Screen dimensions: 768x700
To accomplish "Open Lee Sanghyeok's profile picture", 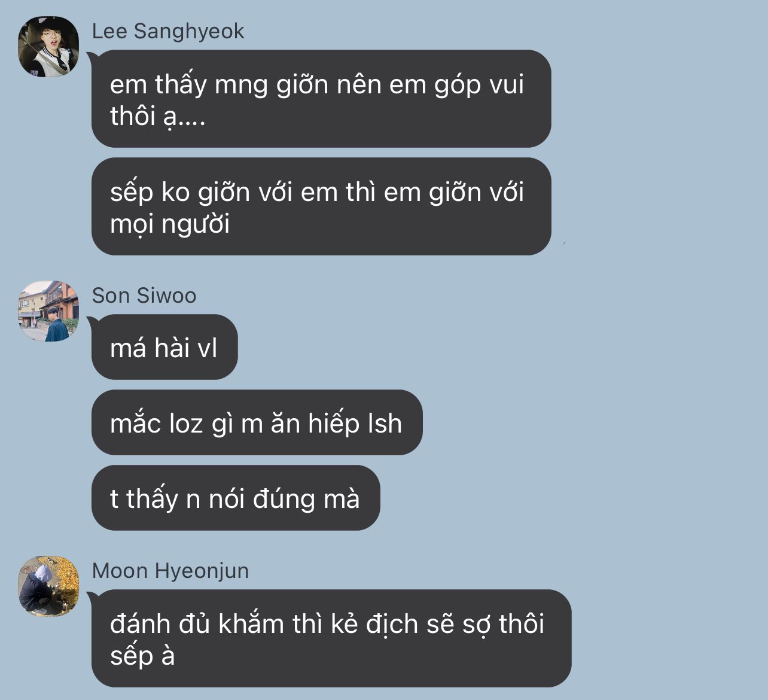I will (48, 47).
